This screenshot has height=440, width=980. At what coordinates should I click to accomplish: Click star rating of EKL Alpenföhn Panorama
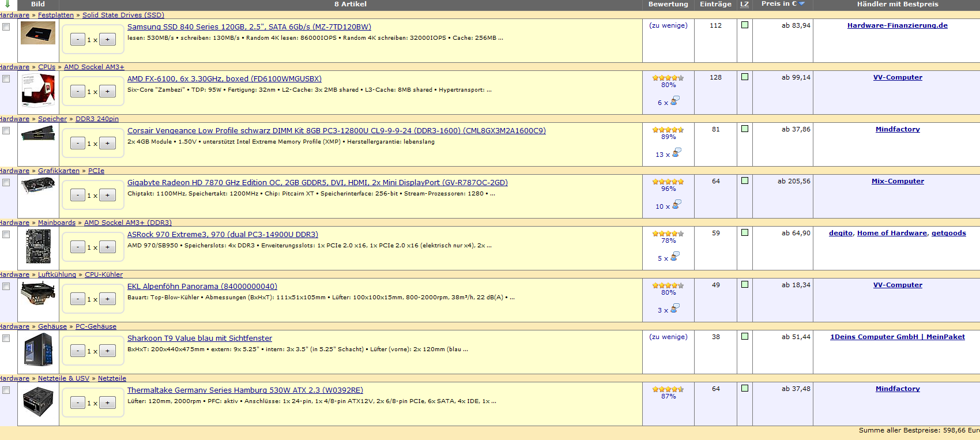click(x=668, y=285)
